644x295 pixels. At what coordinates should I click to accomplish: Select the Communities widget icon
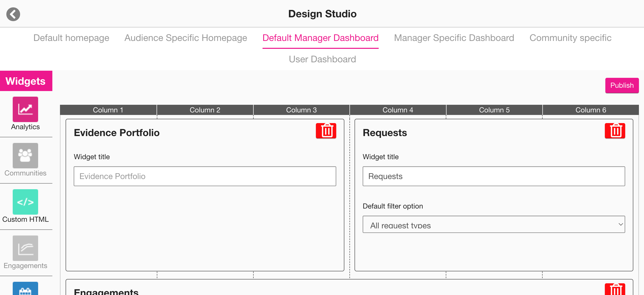pyautogui.click(x=25, y=156)
